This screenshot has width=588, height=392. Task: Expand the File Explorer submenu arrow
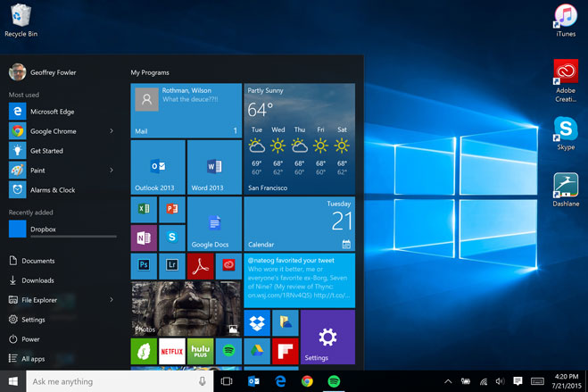point(112,300)
